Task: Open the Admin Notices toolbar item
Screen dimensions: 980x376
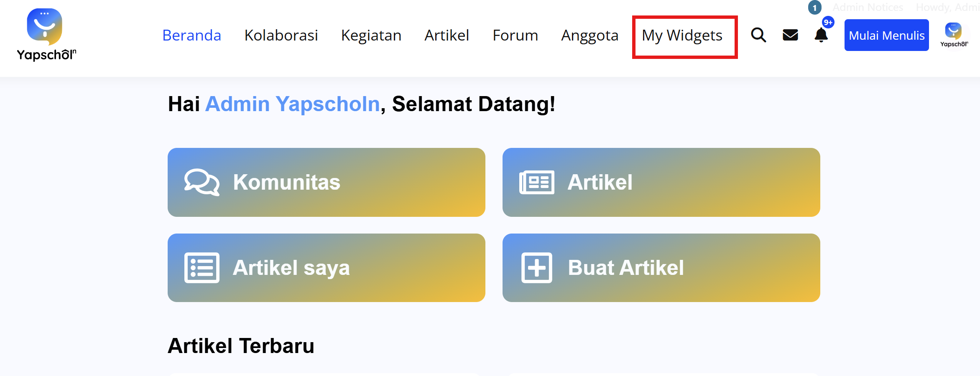Action: point(868,8)
